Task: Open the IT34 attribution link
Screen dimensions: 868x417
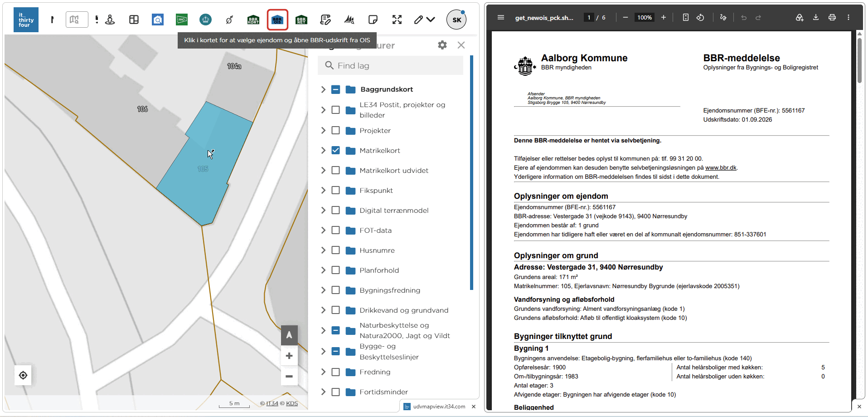Action: tap(272, 403)
